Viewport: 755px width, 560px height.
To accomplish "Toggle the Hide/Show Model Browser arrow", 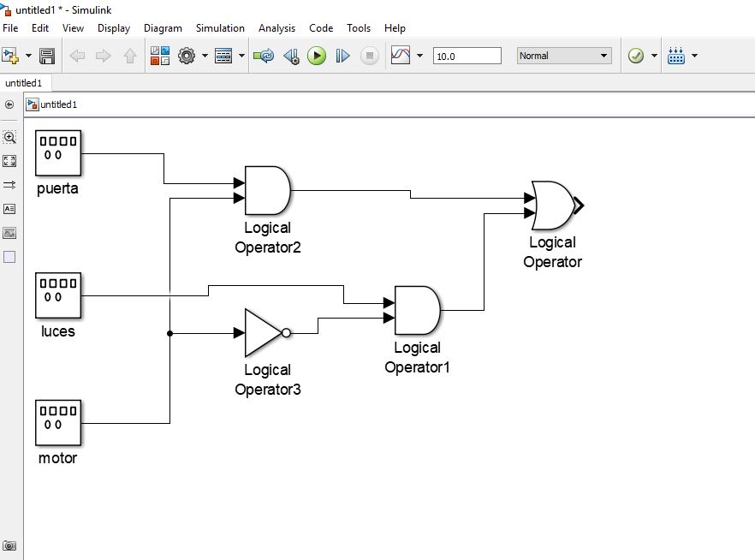I will click(x=9, y=104).
